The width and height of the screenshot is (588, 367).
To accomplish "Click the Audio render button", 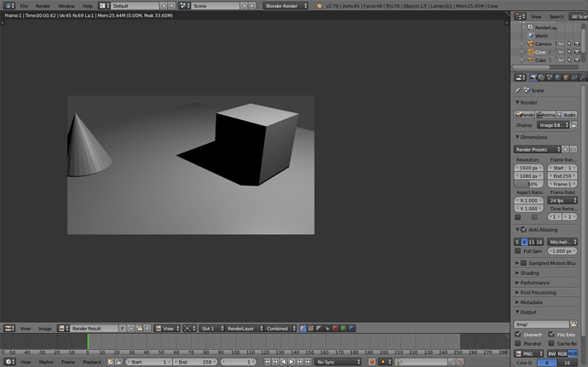I will [567, 115].
